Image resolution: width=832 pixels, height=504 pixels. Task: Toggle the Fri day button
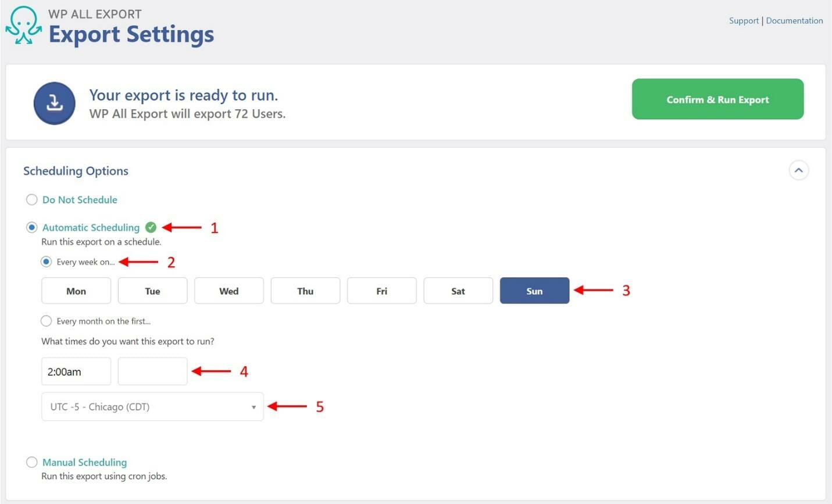pyautogui.click(x=382, y=291)
